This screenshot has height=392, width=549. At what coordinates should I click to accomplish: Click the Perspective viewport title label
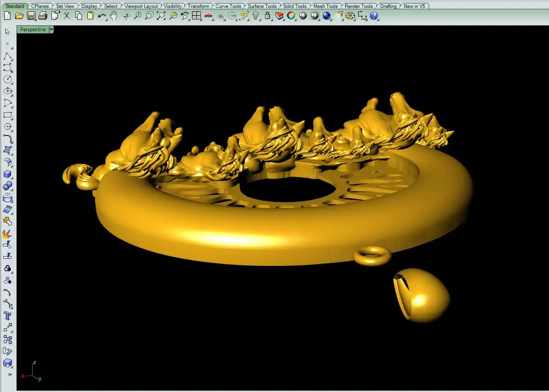coord(32,30)
